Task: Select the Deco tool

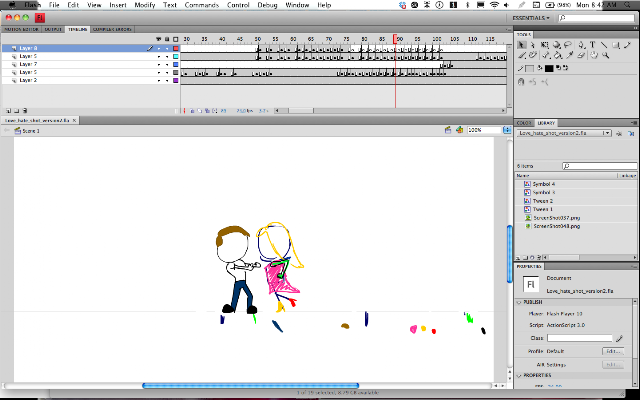Action: pyautogui.click(x=533, y=55)
